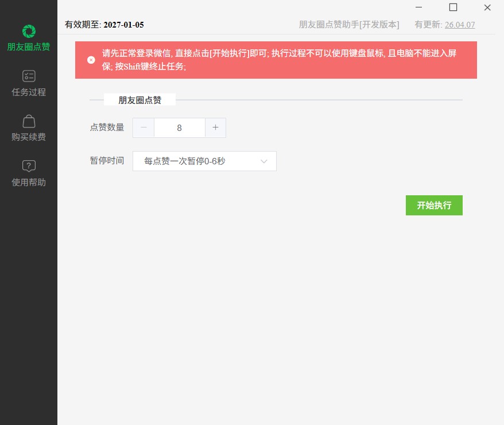Viewport: 504px width, 425px height.
Task: Open the 朋友圈点赞 sidebar section
Action: tap(29, 38)
